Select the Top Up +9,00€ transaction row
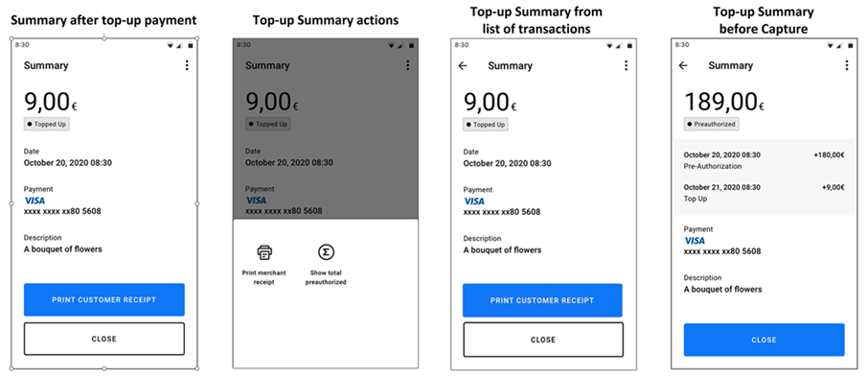 coord(764,193)
